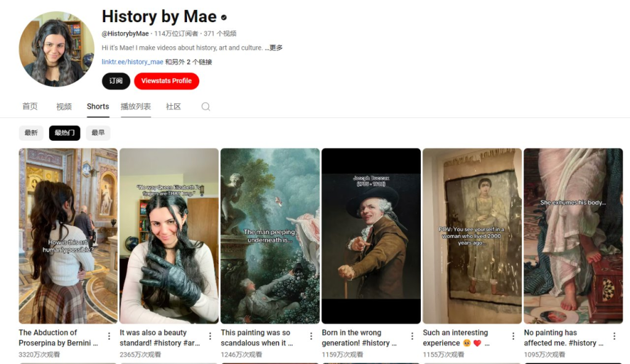Open three-dot menu for Such an interesting experience short

pos(513,336)
